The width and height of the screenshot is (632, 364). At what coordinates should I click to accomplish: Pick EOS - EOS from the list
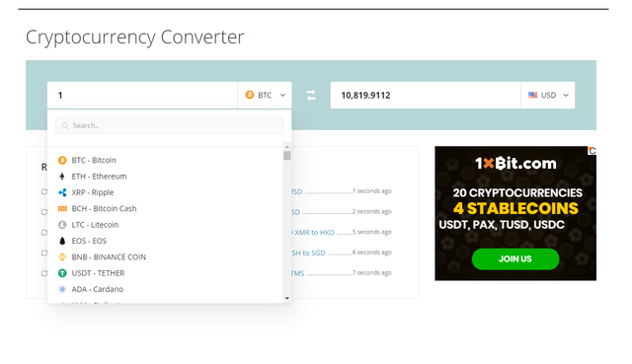165,241
